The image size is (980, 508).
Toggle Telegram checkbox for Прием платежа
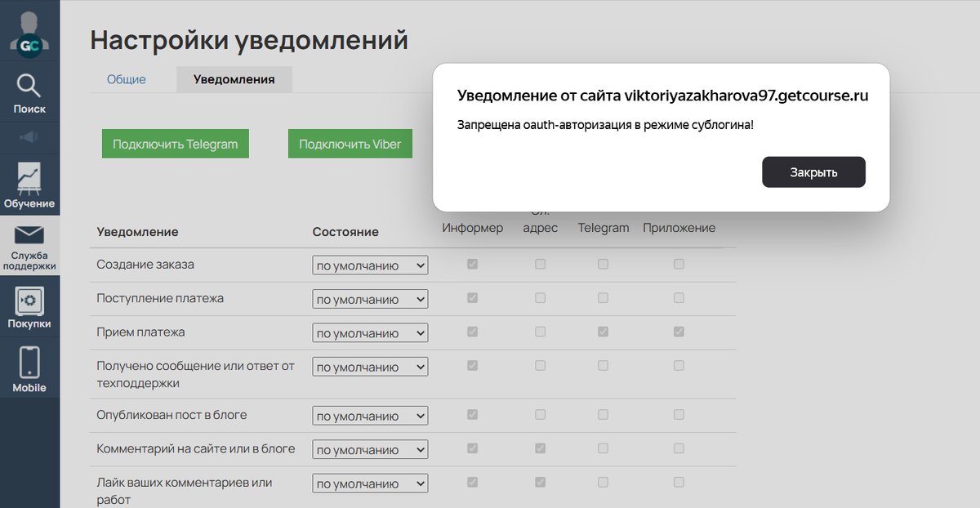click(x=603, y=332)
